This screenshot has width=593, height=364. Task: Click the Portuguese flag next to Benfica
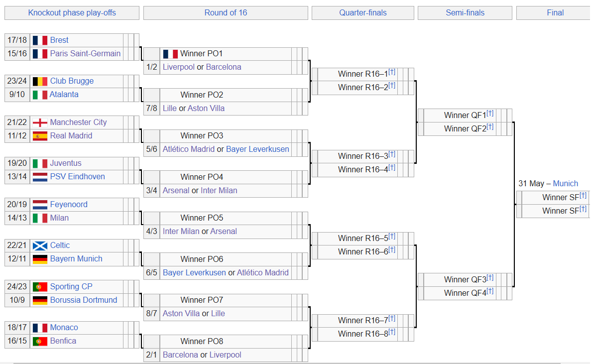[x=40, y=341]
